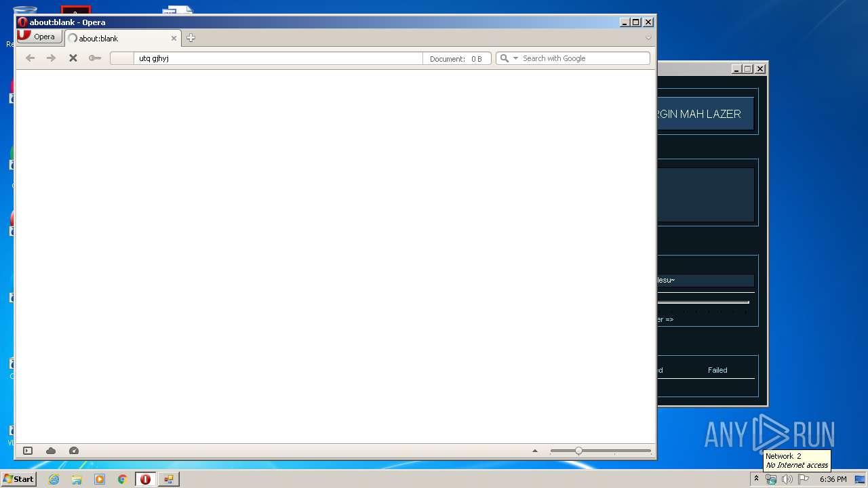This screenshot has height=488, width=868.
Task: Click the 'IMMA CHARGIN MAH LAZER' button
Action: pos(705,114)
